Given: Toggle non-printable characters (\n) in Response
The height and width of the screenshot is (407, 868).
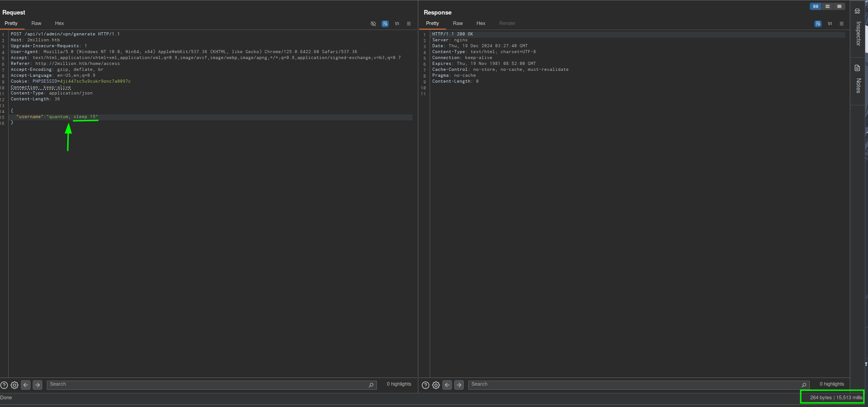Looking at the screenshot, I should click(x=830, y=24).
